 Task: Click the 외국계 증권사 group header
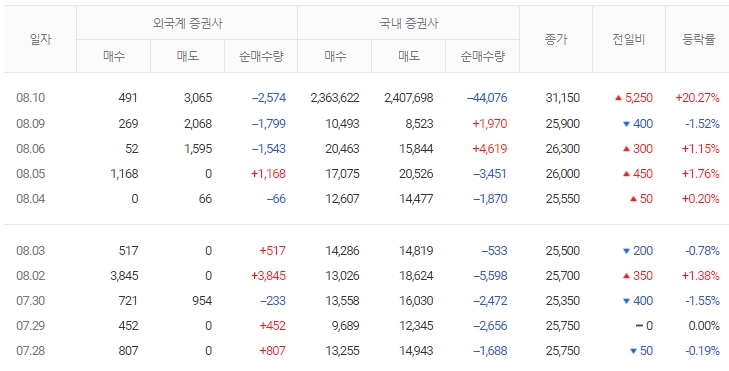click(187, 23)
